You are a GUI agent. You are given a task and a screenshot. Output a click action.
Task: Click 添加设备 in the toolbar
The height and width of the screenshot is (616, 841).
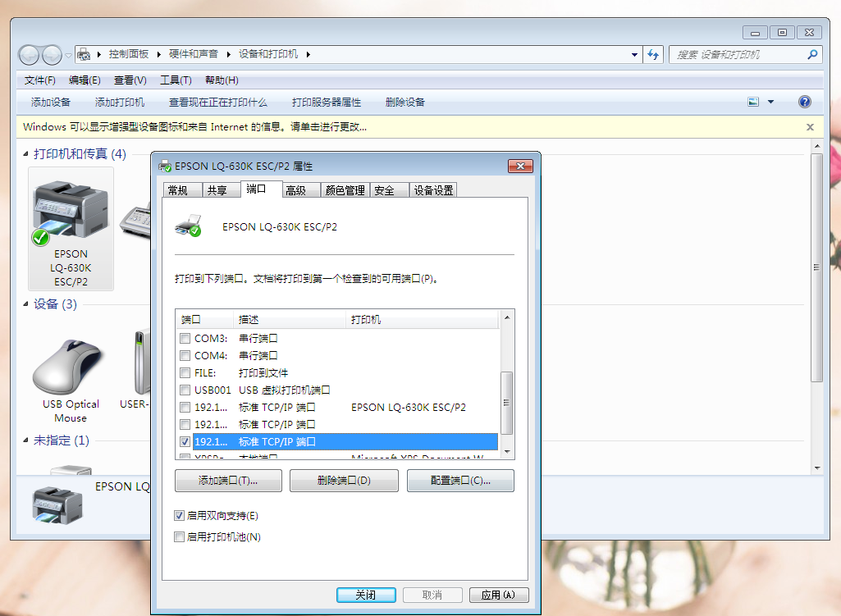(50, 102)
